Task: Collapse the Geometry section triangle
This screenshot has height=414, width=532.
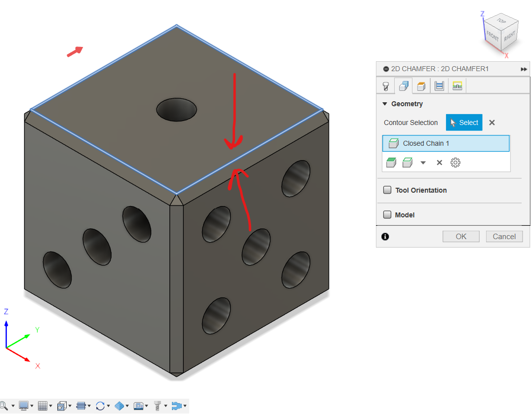Action: [x=385, y=104]
